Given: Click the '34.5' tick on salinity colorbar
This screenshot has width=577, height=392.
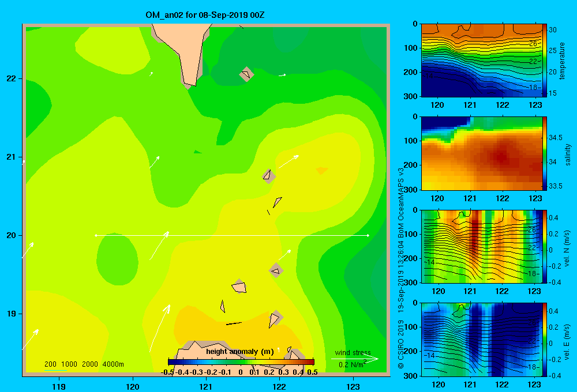Looking at the screenshot, I should coord(556,138).
